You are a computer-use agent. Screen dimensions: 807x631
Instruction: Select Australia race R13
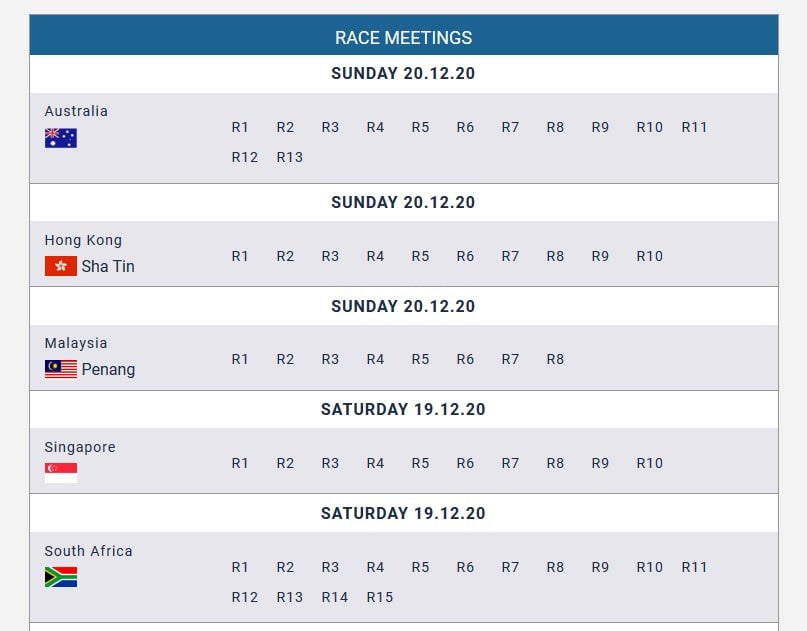[289, 157]
